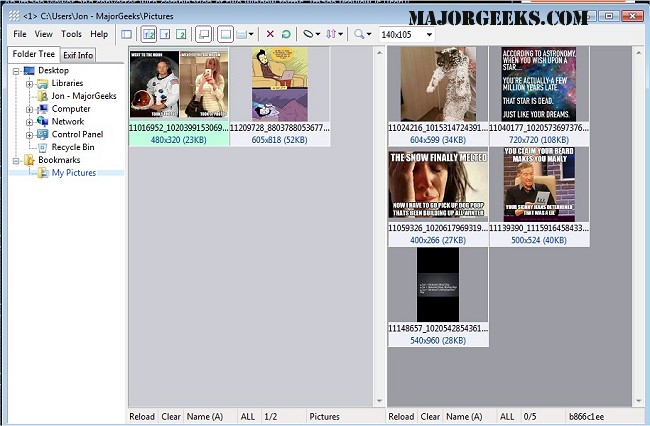Select the standing cat thumbnail

tap(438, 84)
